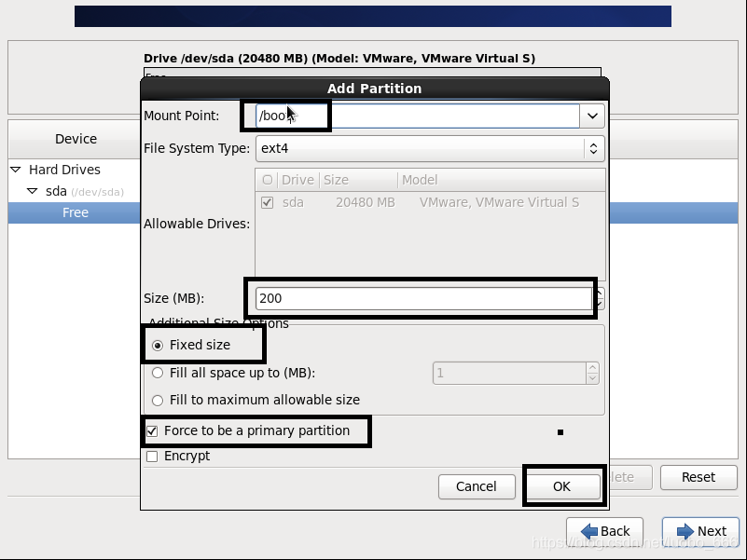This screenshot has height=560, width=747.
Task: Enable the Encrypt checkbox
Action: coord(152,457)
